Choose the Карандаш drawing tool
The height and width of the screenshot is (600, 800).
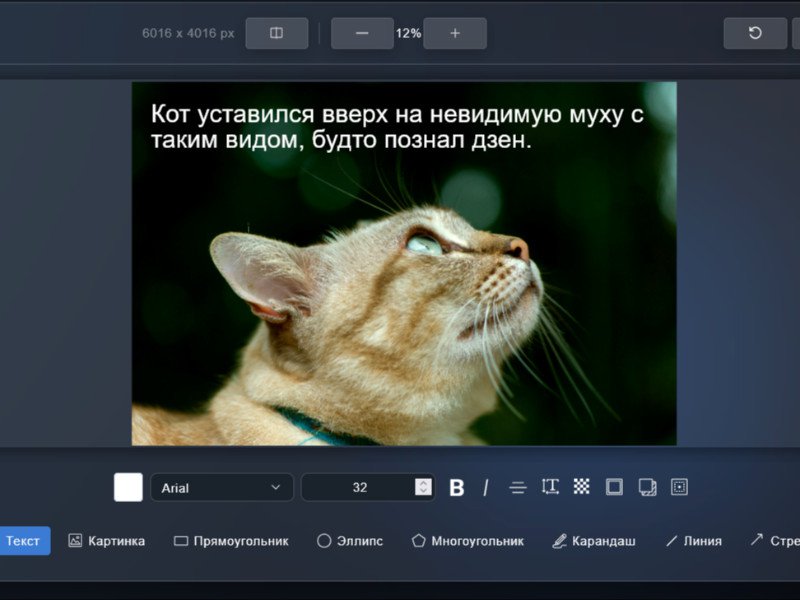pos(594,541)
